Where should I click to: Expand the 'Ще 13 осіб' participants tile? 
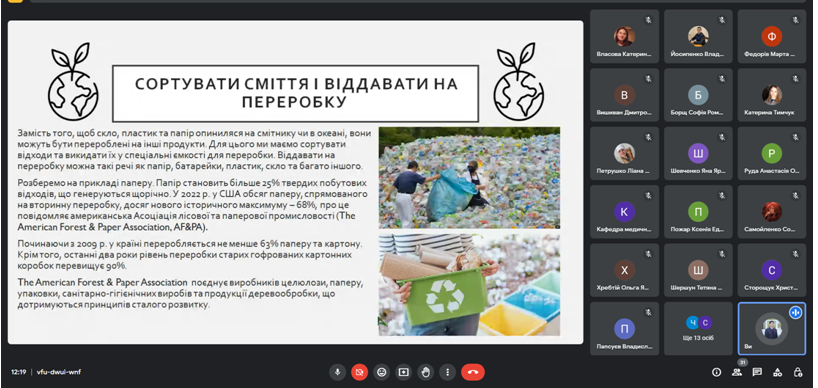point(698,329)
